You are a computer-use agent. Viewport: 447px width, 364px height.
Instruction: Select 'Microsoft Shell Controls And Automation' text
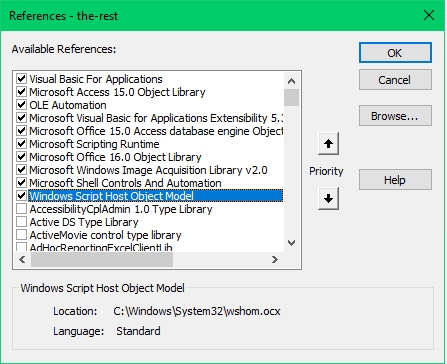(125, 183)
